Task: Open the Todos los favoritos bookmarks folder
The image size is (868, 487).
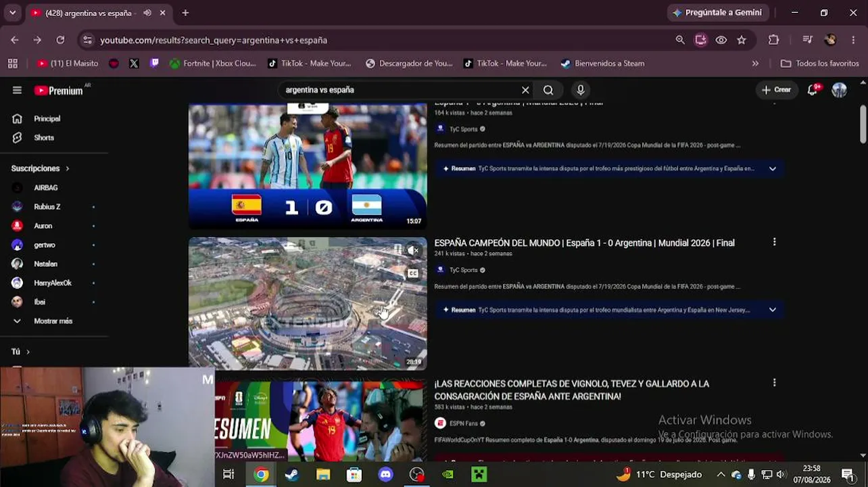Action: coord(820,64)
